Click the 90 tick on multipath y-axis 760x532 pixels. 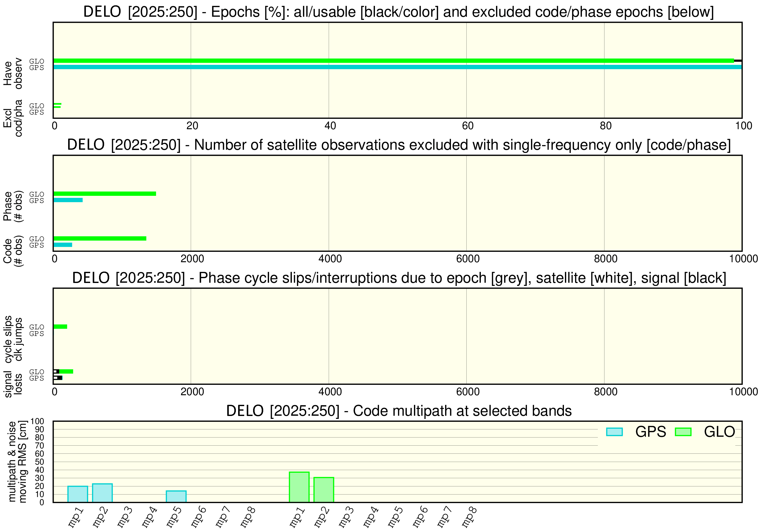[39, 429]
